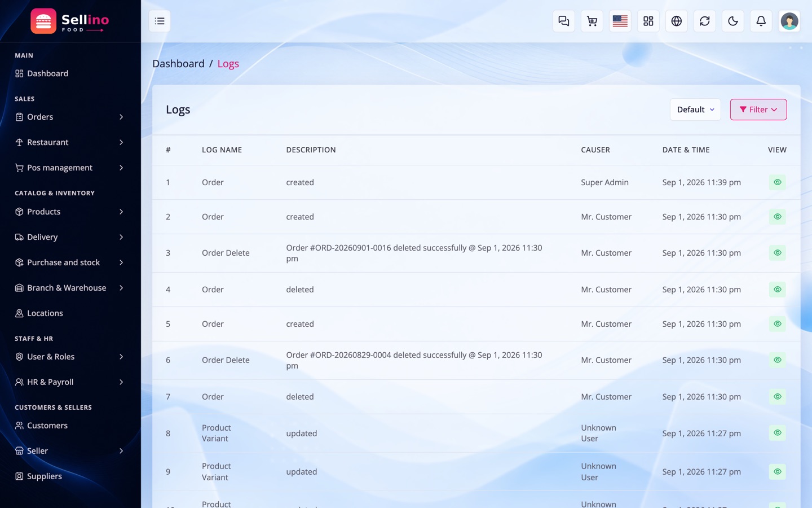View log row 9 eye icon
This screenshot has width=812, height=508.
coord(777,472)
